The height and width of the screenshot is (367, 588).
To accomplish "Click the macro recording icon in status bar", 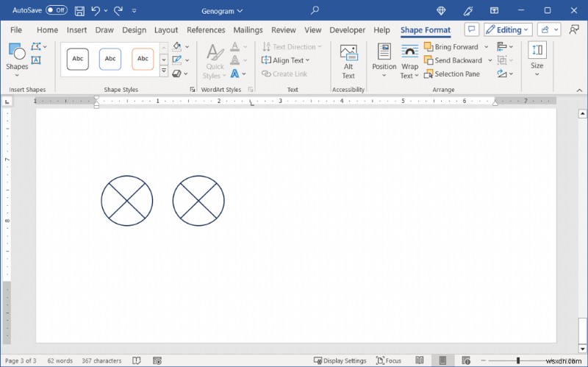I will [x=157, y=360].
